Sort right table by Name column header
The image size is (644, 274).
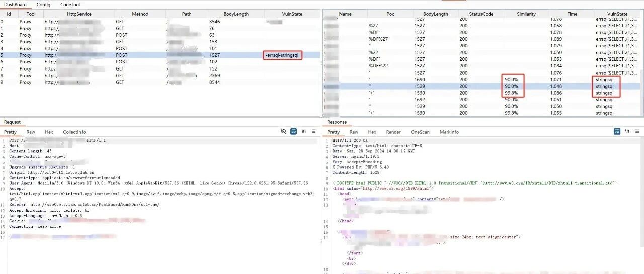(345, 14)
